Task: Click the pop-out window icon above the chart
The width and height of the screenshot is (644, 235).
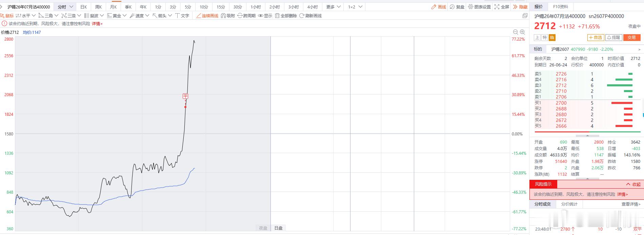Action: [525, 16]
